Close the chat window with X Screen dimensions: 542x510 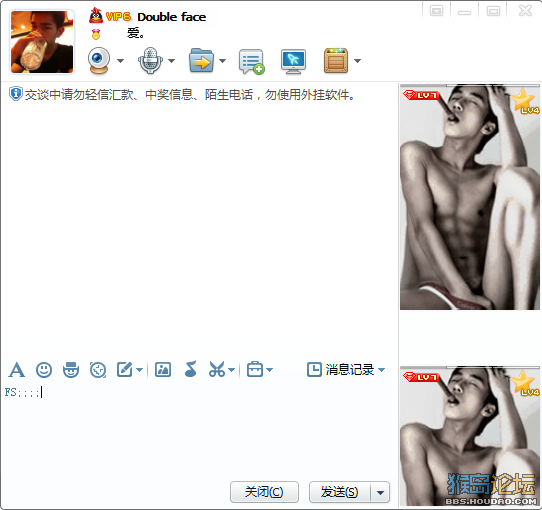[525, 10]
